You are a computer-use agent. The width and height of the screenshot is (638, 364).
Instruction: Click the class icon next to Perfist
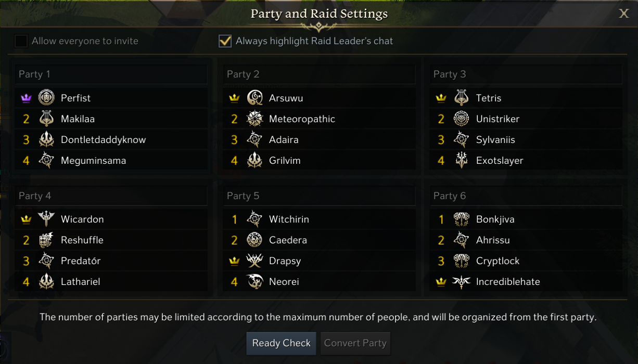tap(46, 98)
